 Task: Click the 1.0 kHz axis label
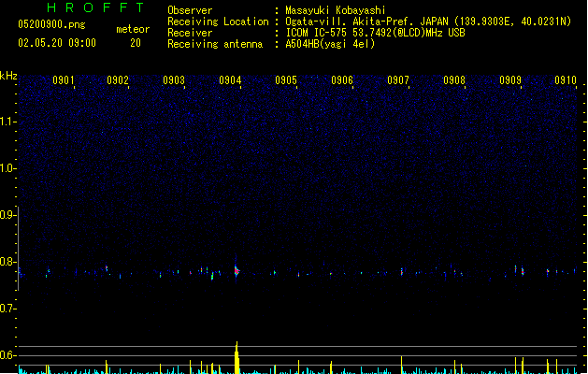tap(7, 168)
